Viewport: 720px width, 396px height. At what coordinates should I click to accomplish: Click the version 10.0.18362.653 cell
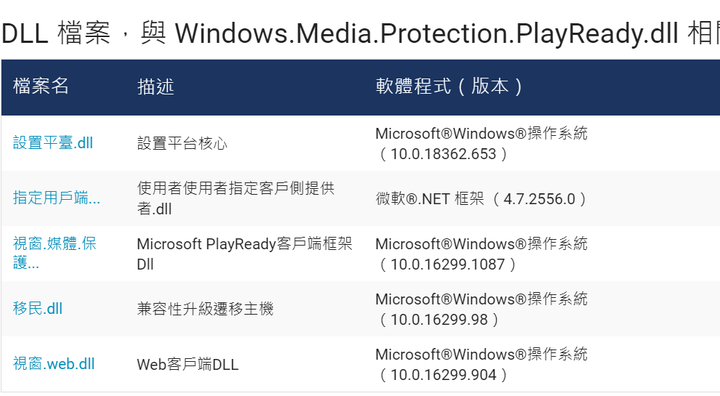click(x=481, y=143)
